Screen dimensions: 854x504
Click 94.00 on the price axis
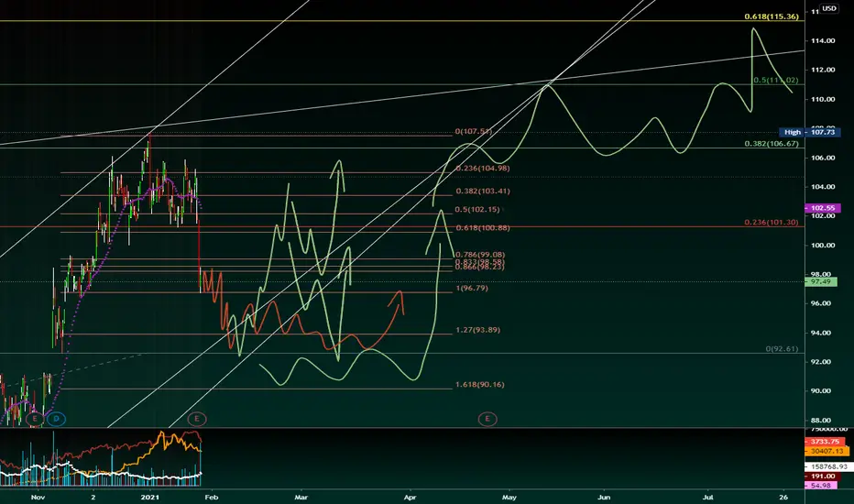[823, 333]
